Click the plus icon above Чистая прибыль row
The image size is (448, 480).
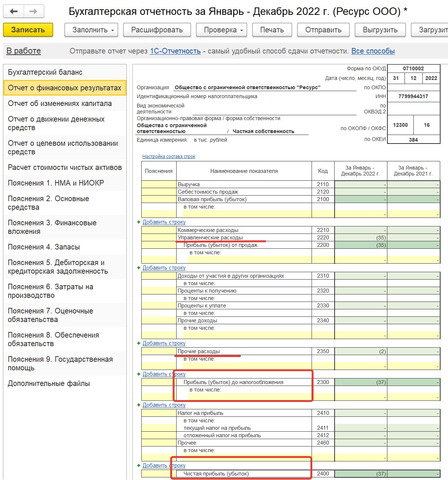[x=139, y=465]
